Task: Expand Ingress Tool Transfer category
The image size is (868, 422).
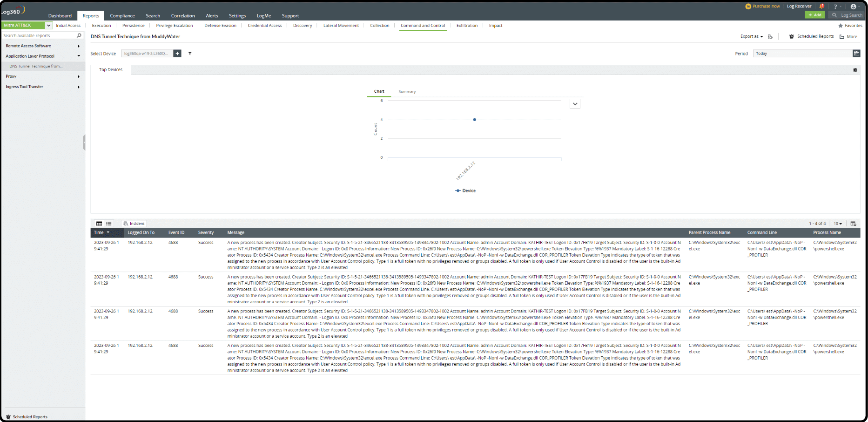Action: coord(79,87)
